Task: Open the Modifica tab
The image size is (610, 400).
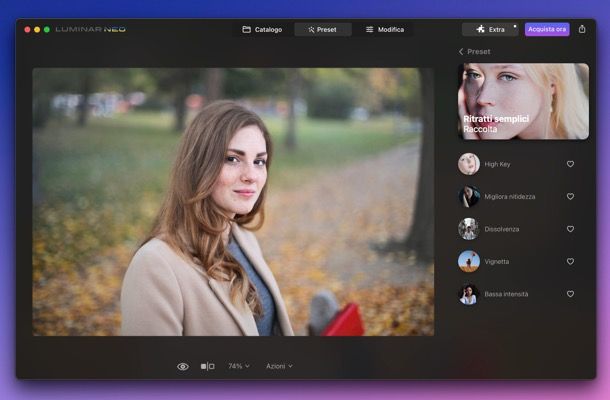Action: click(x=385, y=30)
